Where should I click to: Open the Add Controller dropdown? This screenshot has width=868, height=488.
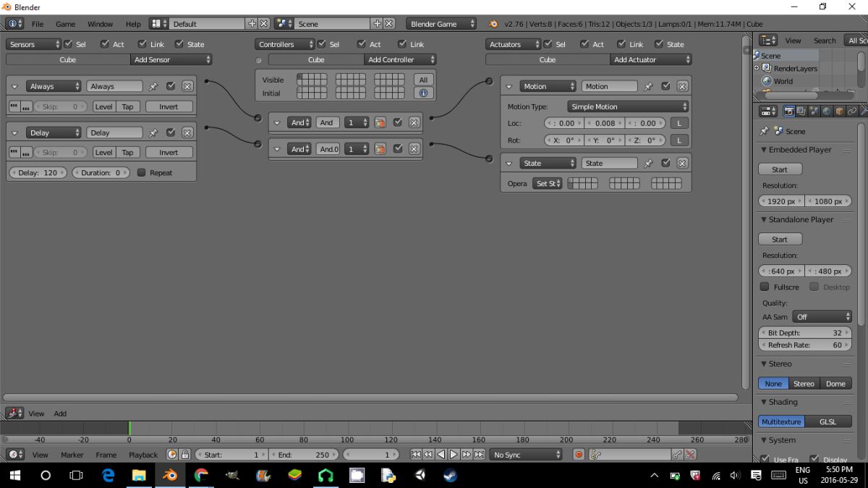click(401, 59)
